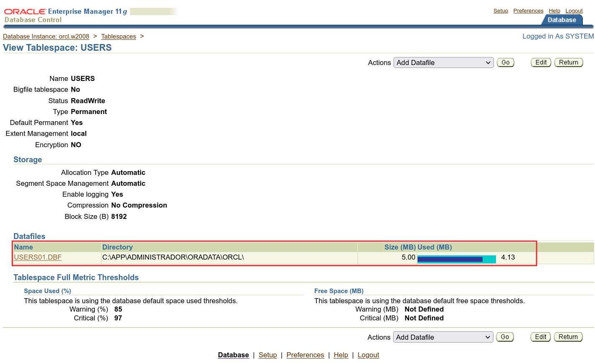
Task: Open the USERS01.DBF datafile link
Action: [x=38, y=257]
